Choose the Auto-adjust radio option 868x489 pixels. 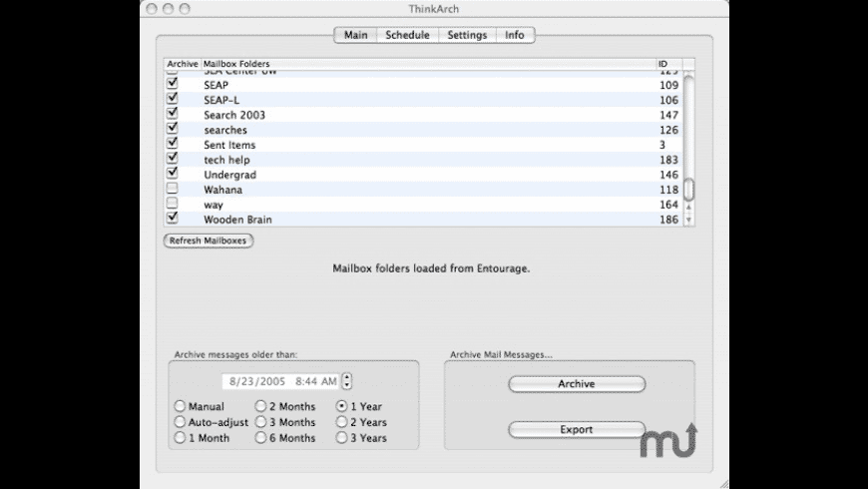click(181, 422)
